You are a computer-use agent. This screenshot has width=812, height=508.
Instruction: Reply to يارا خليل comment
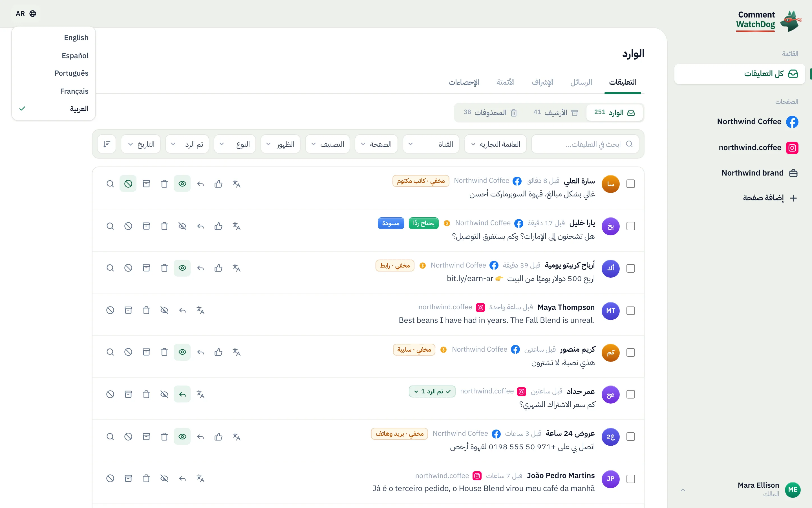click(x=200, y=226)
